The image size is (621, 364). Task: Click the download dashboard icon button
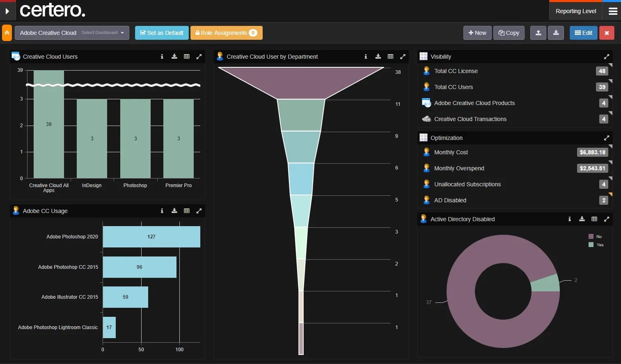(x=556, y=33)
